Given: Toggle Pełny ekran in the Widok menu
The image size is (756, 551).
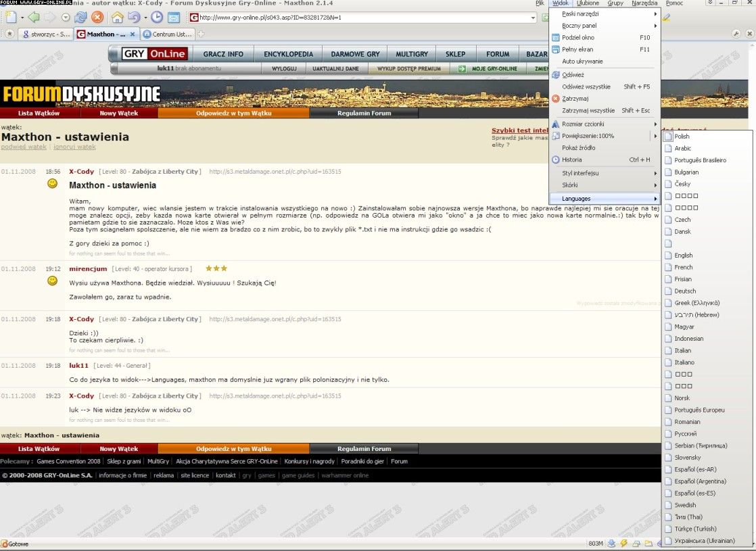Looking at the screenshot, I should (x=605, y=49).
